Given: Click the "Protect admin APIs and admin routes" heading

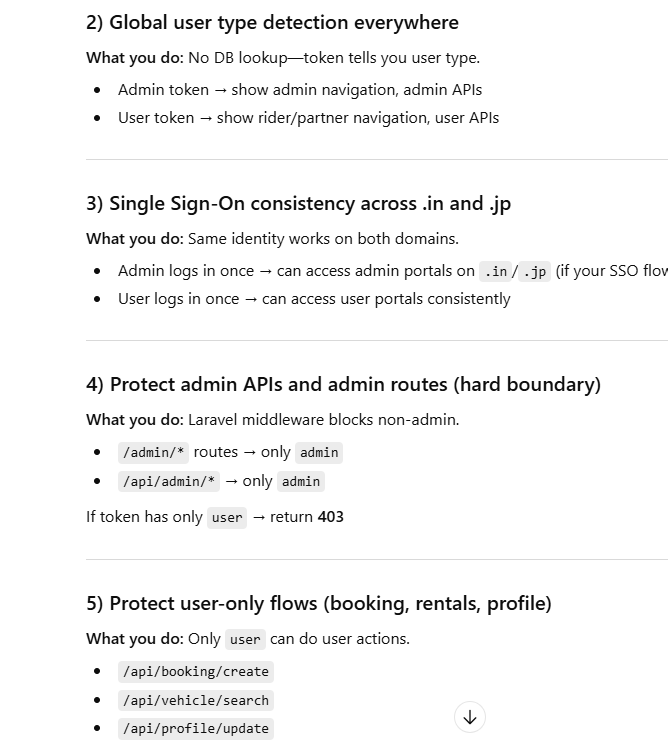Looking at the screenshot, I should point(343,384).
